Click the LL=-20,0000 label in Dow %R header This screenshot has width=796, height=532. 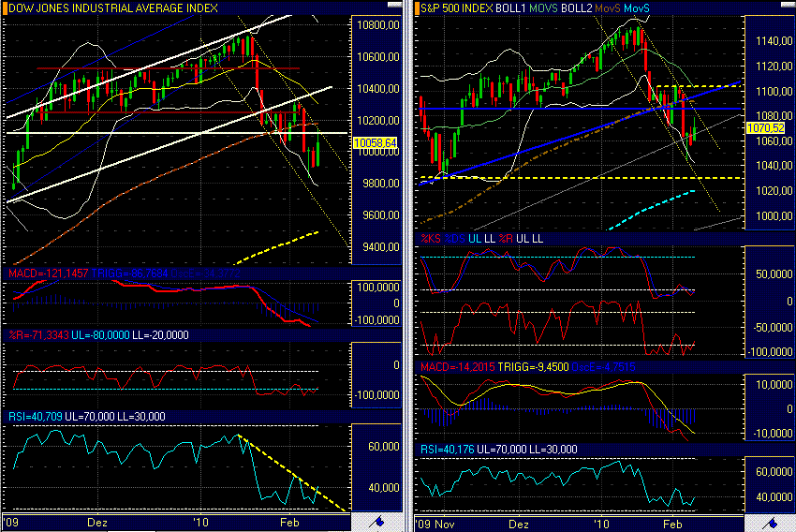pyautogui.click(x=160, y=335)
